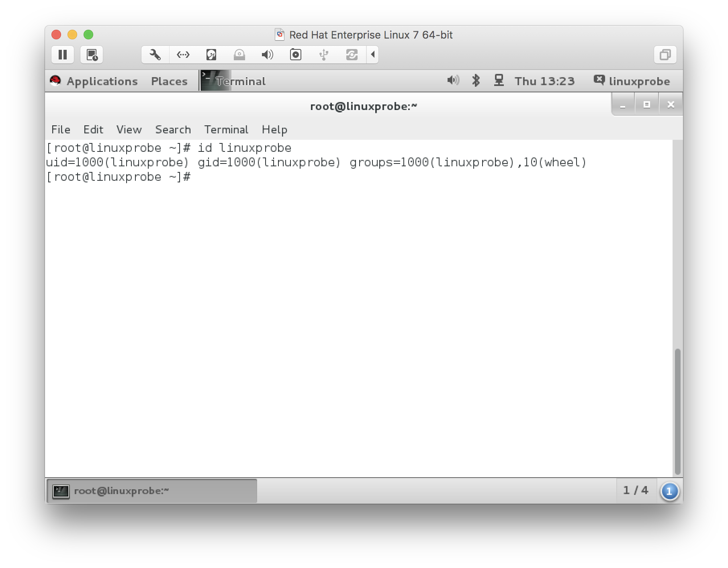Click the terminal vertical scrollbar thumb

(x=678, y=412)
